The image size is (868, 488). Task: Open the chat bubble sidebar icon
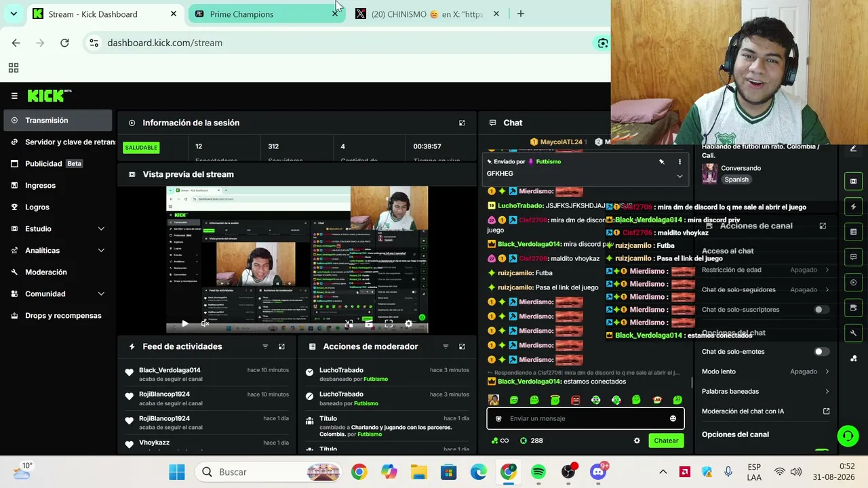click(853, 257)
